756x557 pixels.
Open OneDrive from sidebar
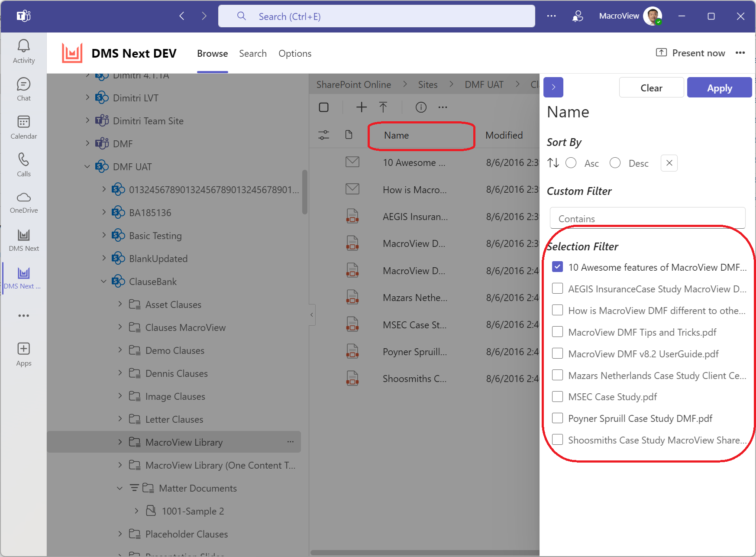(x=24, y=203)
